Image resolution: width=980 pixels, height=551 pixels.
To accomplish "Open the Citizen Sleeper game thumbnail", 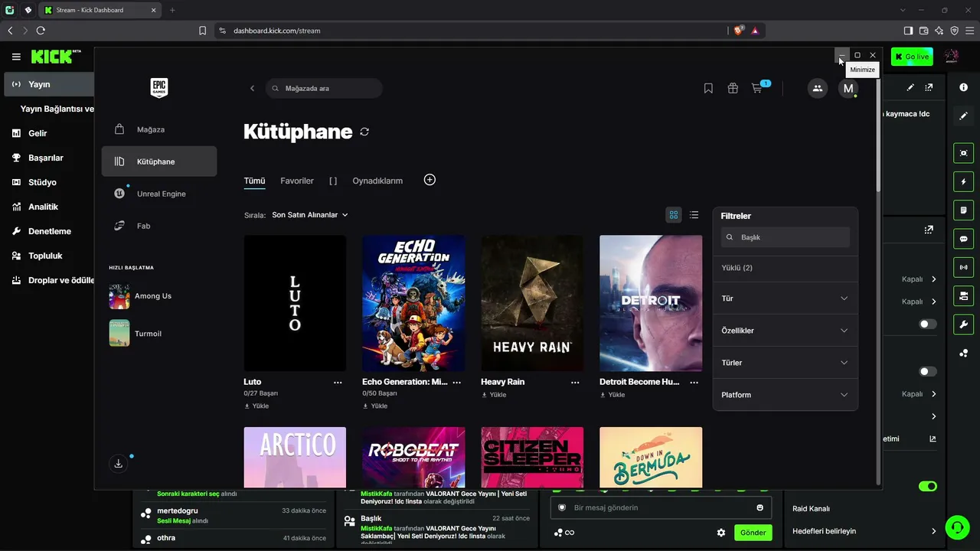I will coord(532,458).
